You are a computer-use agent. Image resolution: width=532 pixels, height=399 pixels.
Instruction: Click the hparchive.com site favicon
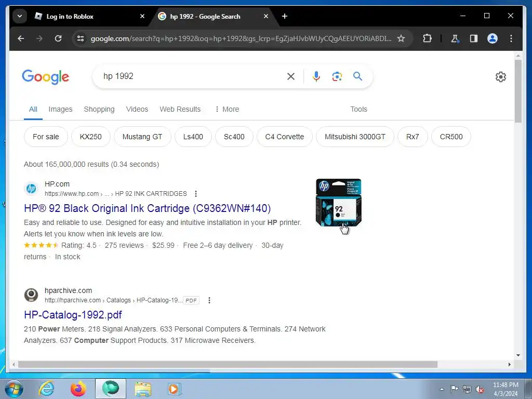tap(31, 295)
